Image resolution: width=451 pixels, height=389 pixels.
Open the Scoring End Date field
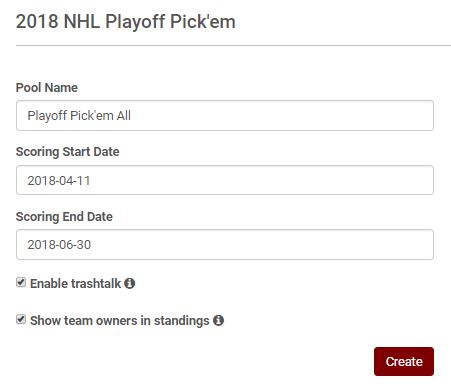coord(225,244)
